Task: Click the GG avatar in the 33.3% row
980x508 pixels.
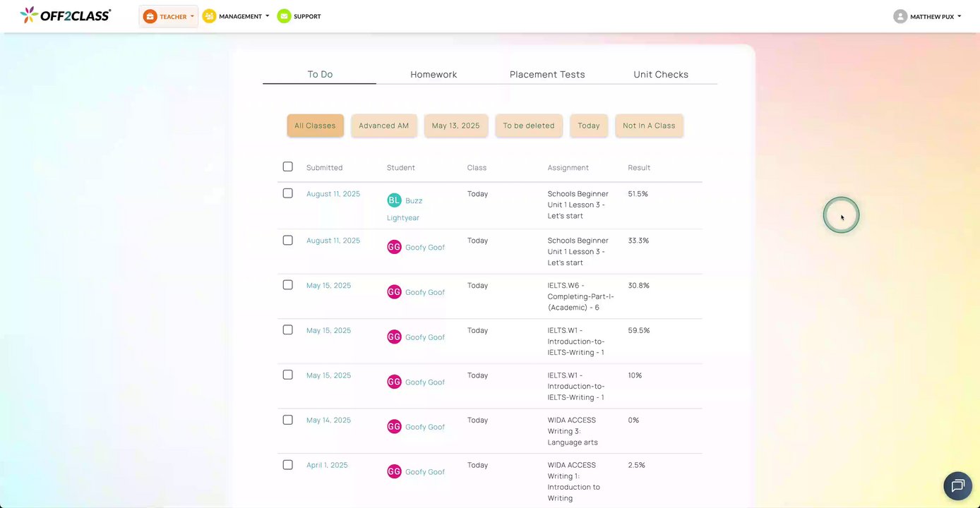Action: pyautogui.click(x=394, y=247)
